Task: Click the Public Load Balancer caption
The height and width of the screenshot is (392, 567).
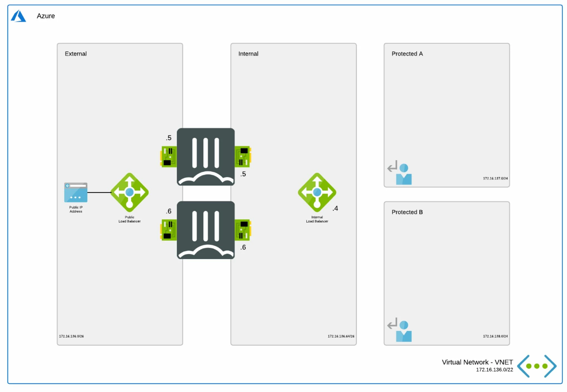Action: (129, 219)
